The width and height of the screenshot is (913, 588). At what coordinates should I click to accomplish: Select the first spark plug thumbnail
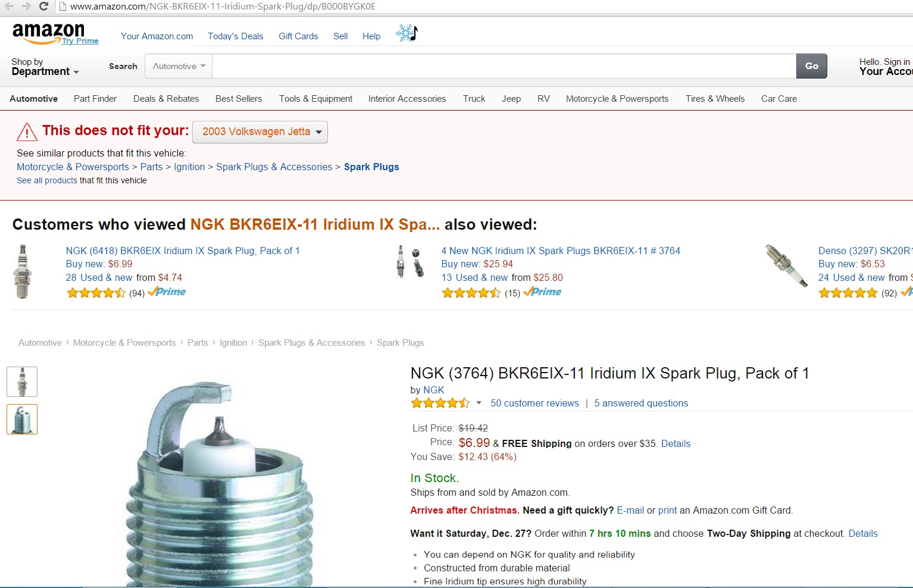pyautogui.click(x=22, y=381)
